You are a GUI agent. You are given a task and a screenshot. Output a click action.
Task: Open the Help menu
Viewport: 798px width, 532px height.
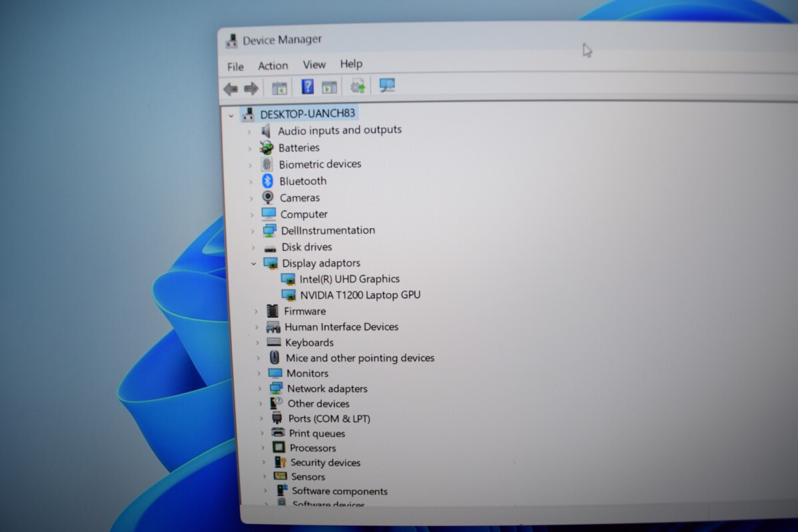(x=351, y=64)
